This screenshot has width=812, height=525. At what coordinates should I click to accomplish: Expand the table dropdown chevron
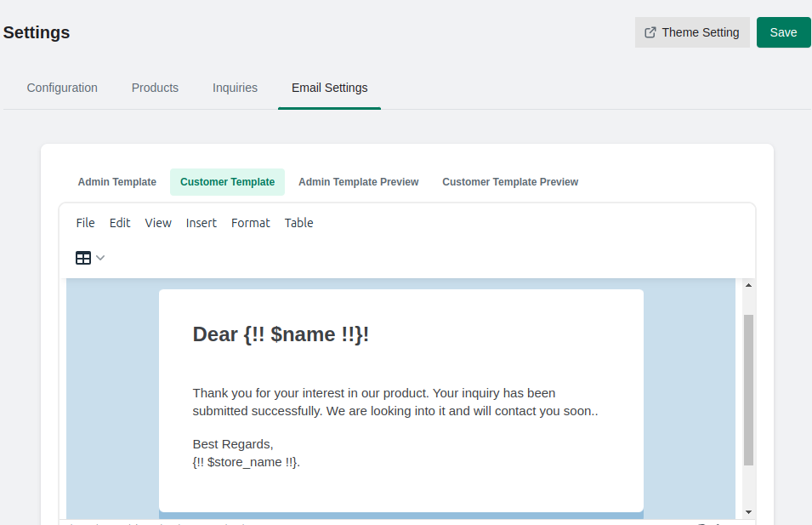(x=100, y=258)
